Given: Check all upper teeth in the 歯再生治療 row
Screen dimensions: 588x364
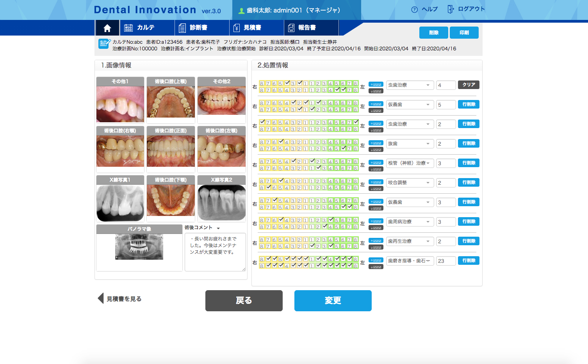Looking at the screenshot, I should coord(376,241).
